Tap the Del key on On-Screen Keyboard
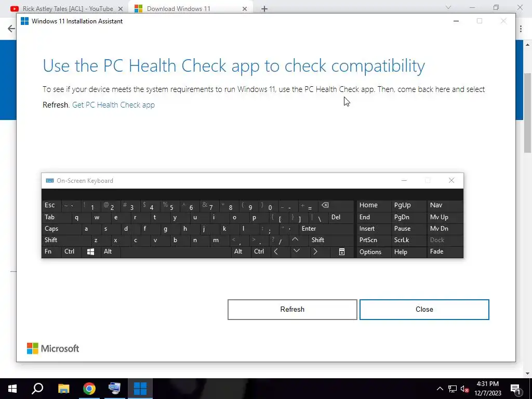This screenshot has width=532, height=399. (341, 218)
